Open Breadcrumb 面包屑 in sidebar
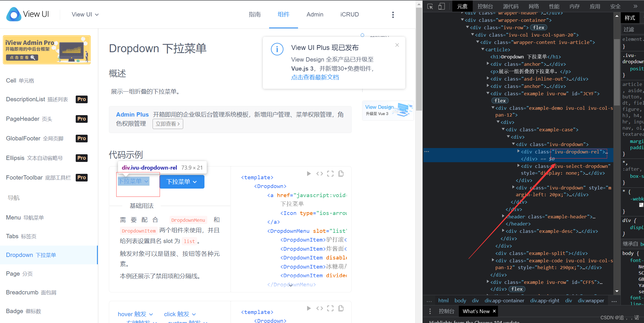This screenshot has width=644, height=323. tap(31, 292)
